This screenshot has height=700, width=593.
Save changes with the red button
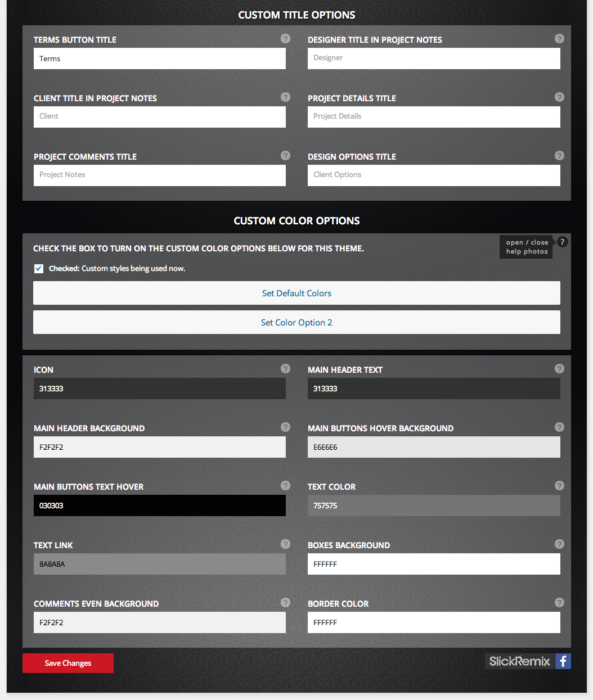(x=68, y=663)
